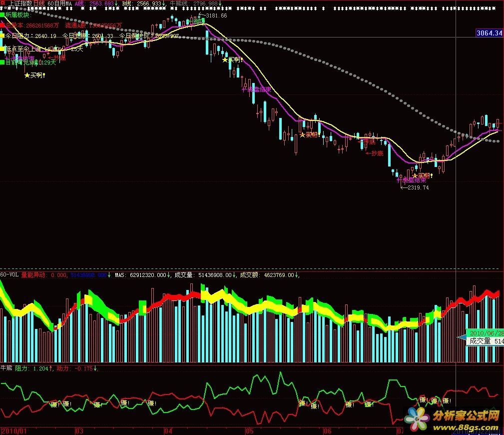Click the first 买啊! star signal in January
The width and height of the screenshot is (504, 435).
(35, 75)
